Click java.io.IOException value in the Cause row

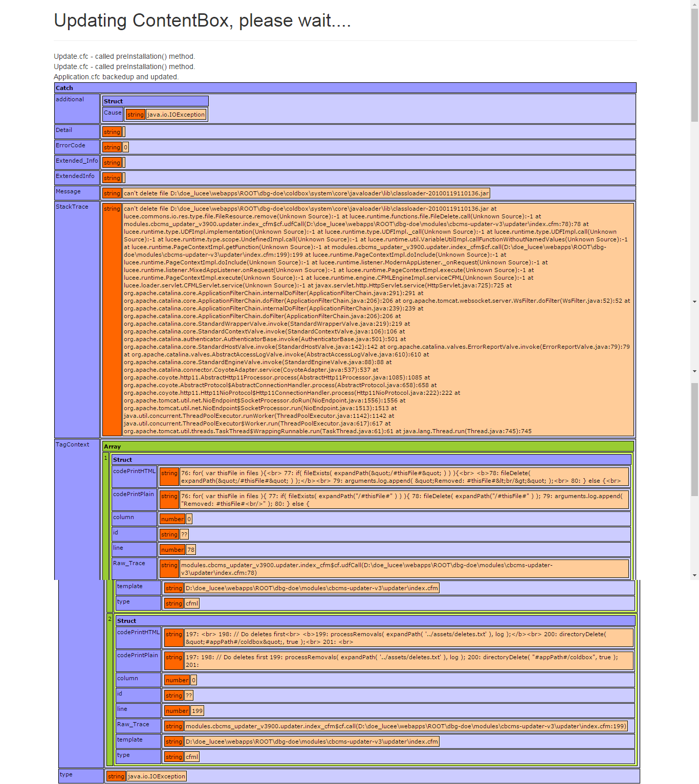176,115
